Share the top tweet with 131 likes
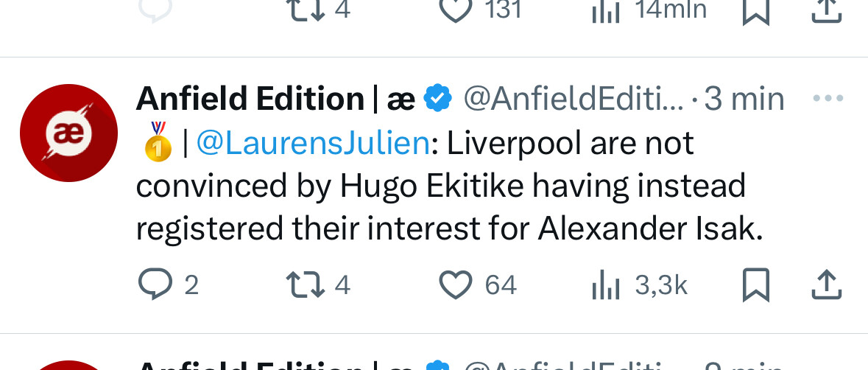868x370 pixels. (x=825, y=10)
